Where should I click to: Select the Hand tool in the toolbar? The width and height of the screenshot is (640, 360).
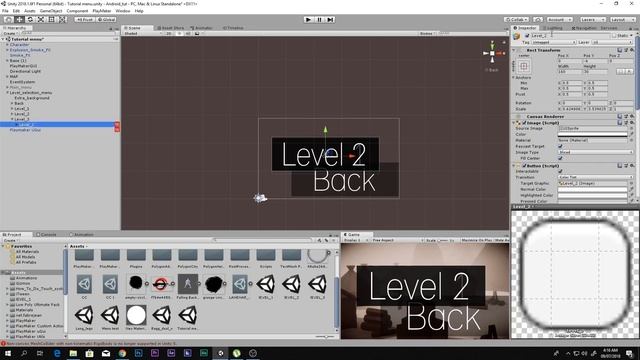(8, 19)
